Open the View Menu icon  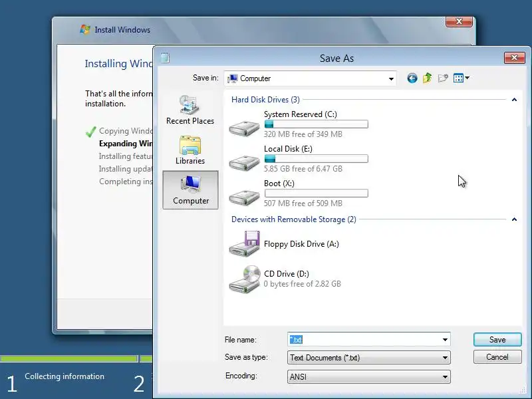(461, 78)
